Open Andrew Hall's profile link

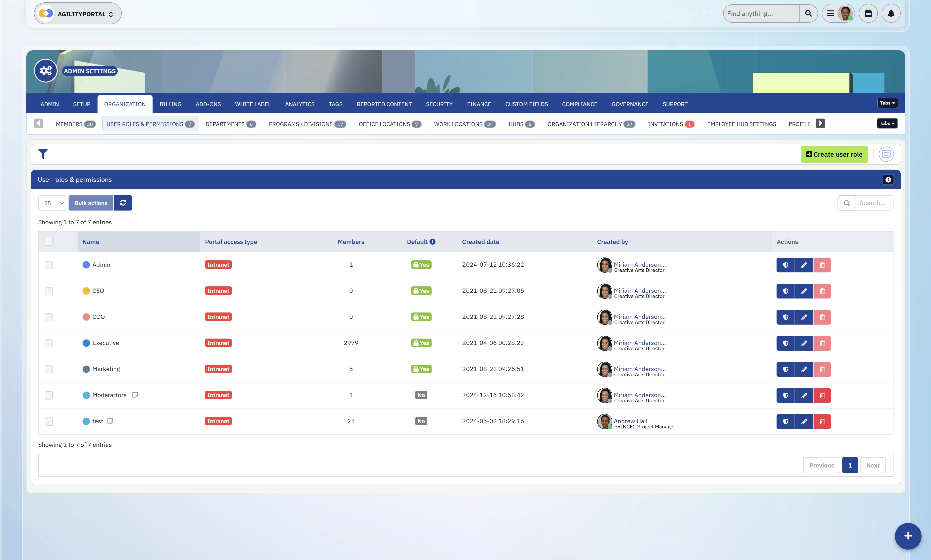click(630, 421)
